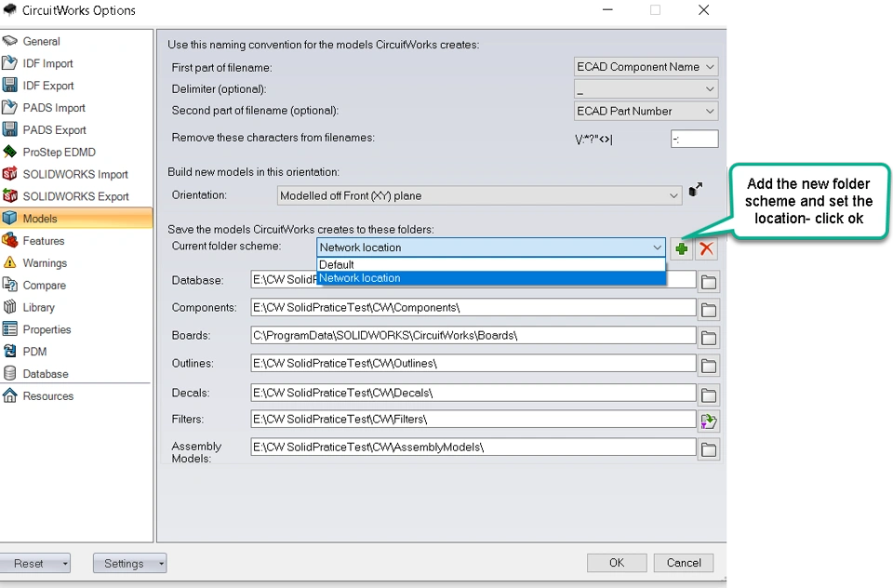
Task: Open the Reset button dropdown arrow
Action: 65,564
